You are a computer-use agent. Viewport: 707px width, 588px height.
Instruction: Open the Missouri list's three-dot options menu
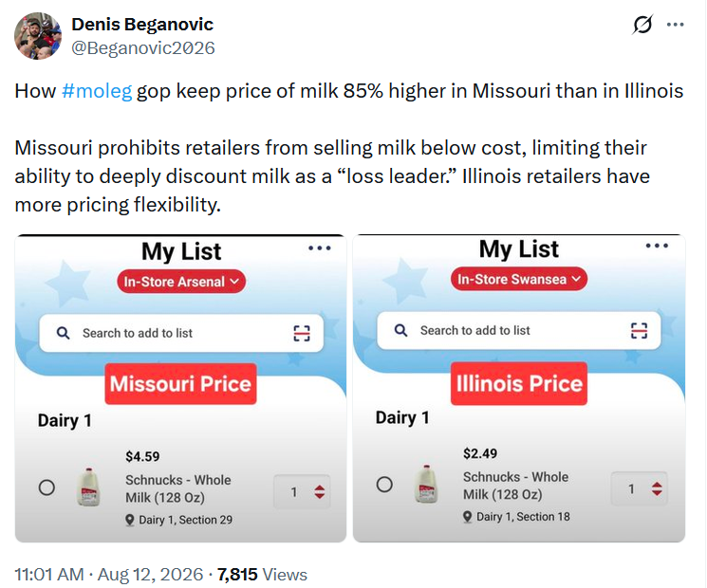point(320,248)
